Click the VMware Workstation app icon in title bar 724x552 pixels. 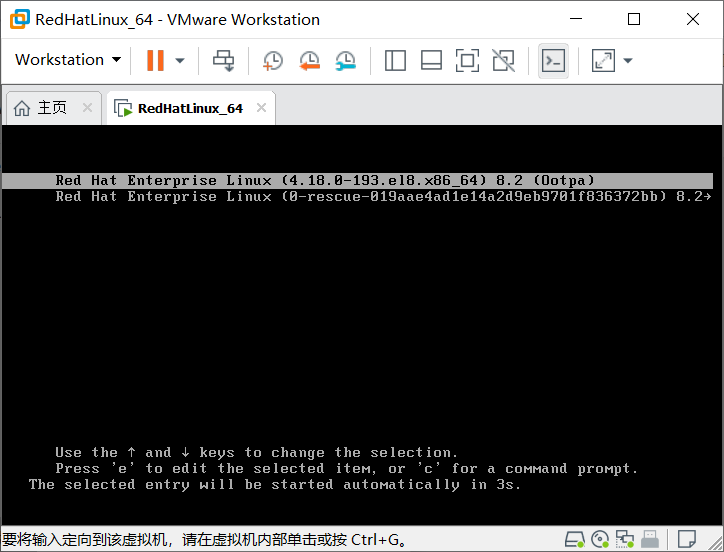coord(19,19)
